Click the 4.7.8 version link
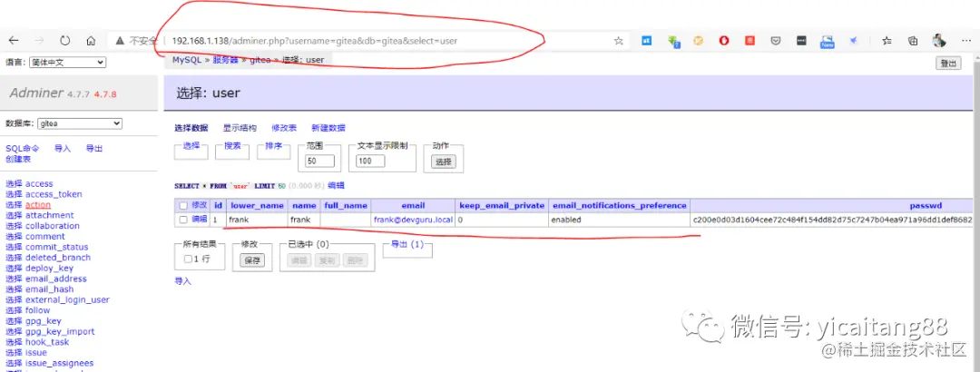 click(105, 94)
